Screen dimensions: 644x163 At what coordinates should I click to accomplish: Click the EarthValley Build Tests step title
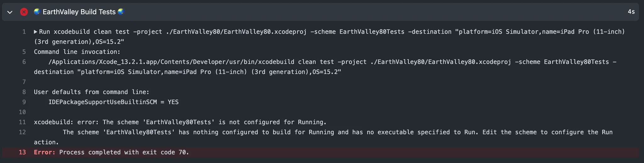(79, 12)
